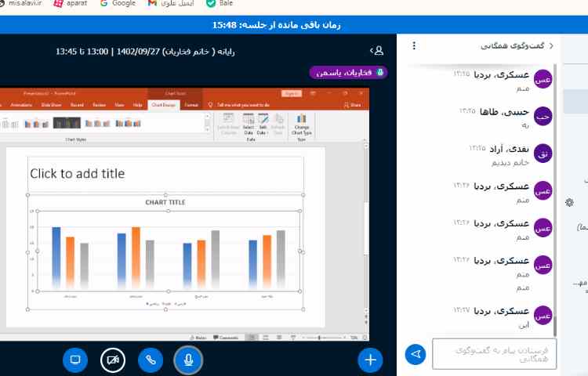Click the phone audio button
Viewport: 588px width, 376px height.
[x=151, y=360]
